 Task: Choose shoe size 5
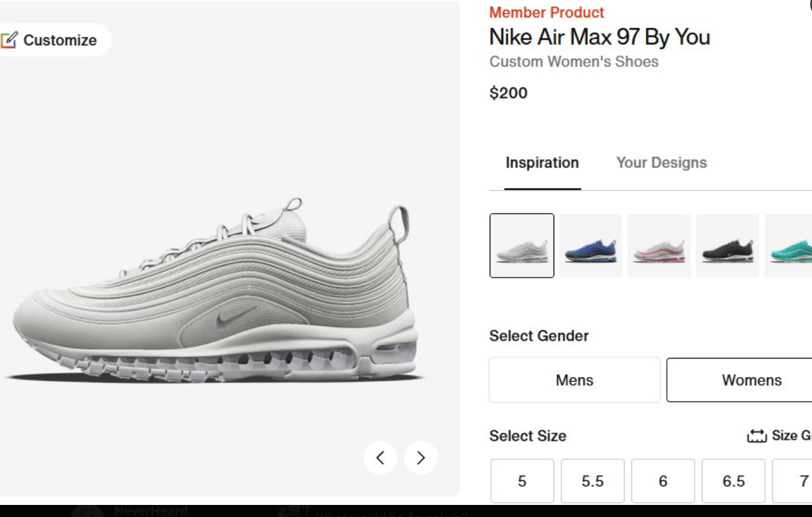522,481
